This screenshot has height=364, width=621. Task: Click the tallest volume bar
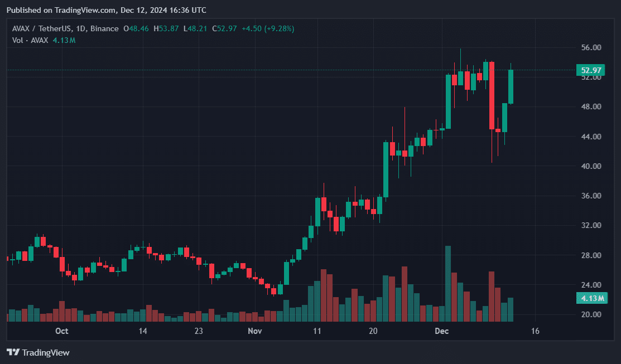pyautogui.click(x=448, y=283)
